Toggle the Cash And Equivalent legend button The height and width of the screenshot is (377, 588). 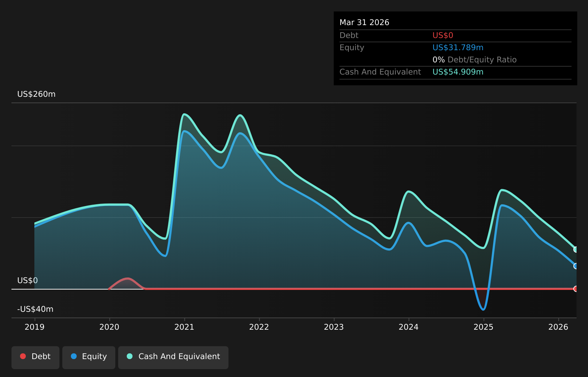173,357
